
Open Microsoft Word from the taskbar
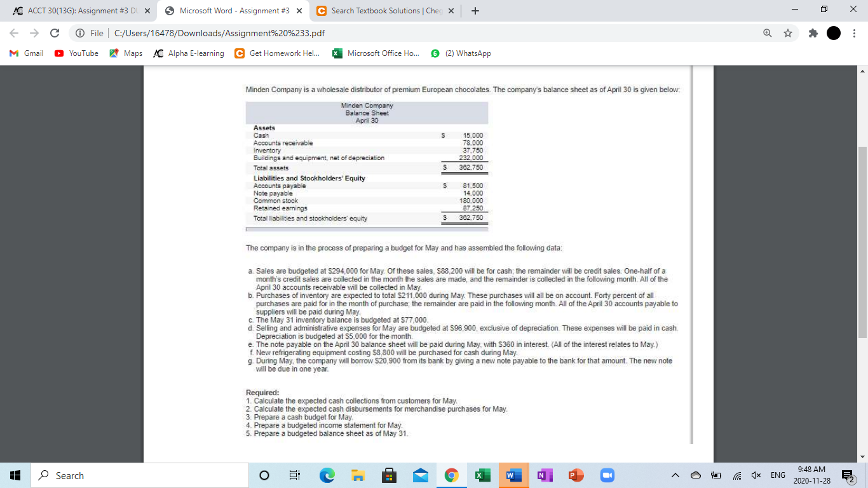(513, 475)
